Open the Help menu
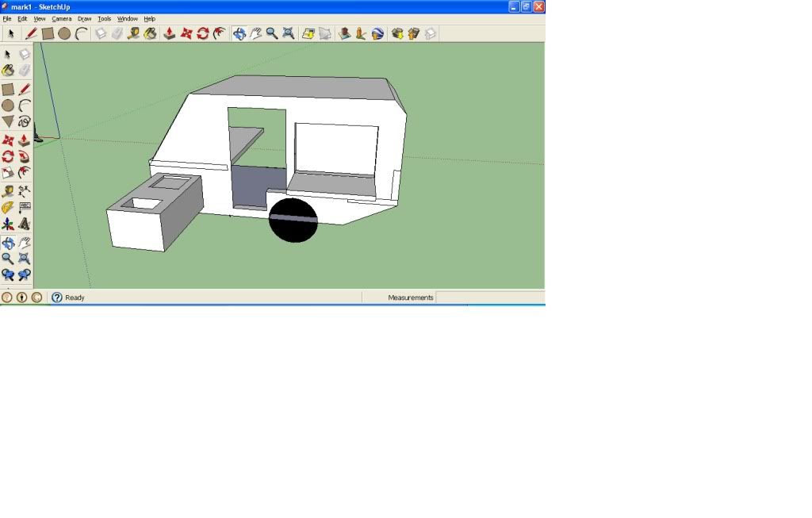The width and height of the screenshot is (812, 518). click(150, 19)
